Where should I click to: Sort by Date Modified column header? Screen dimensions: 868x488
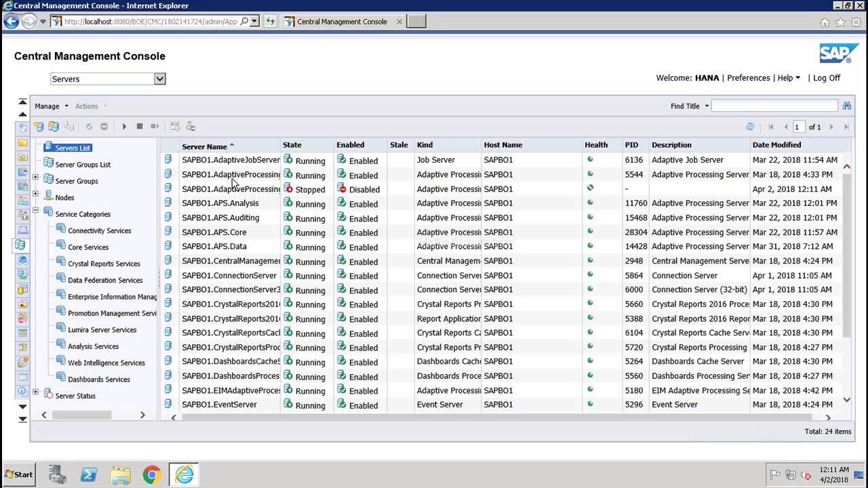(776, 145)
